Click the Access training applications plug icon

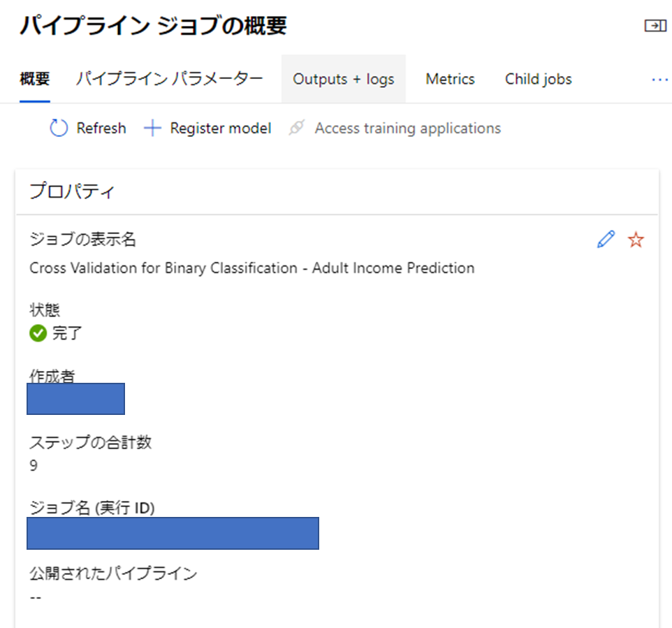point(297,129)
